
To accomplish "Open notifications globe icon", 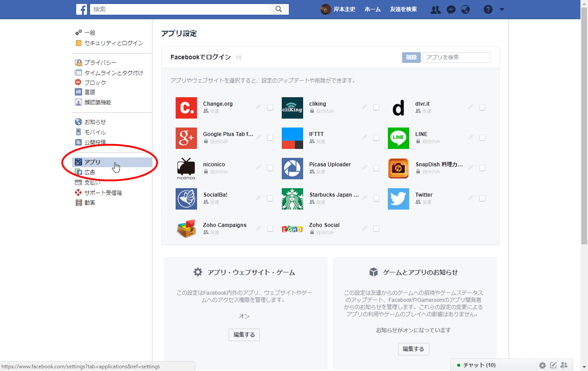I will pos(465,9).
